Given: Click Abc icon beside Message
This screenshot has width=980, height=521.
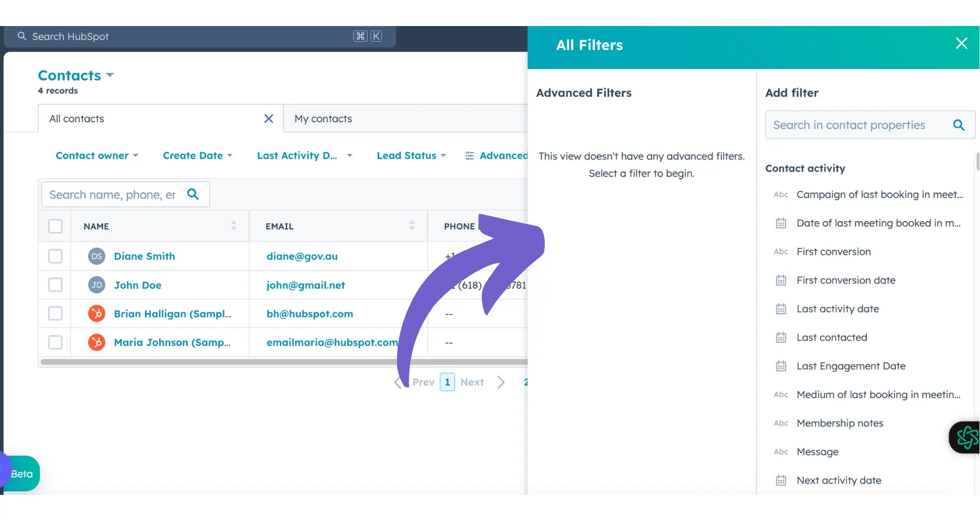Looking at the screenshot, I should coord(781,452).
